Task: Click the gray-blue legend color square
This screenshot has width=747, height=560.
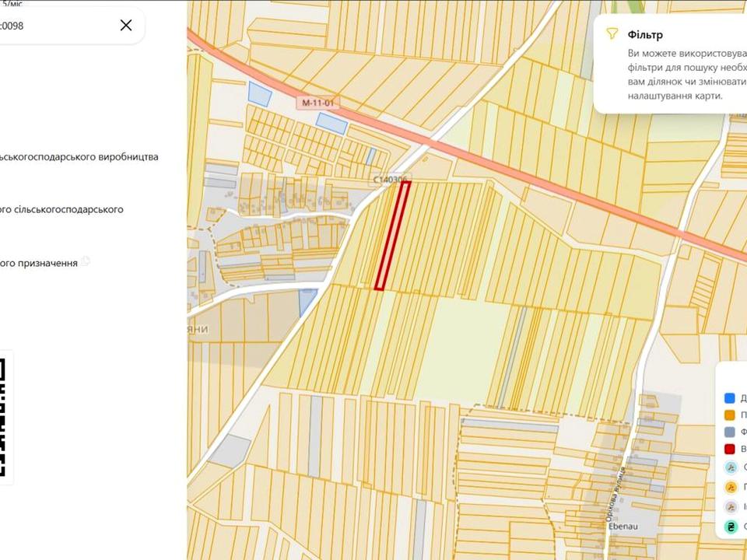Action: 729,432
